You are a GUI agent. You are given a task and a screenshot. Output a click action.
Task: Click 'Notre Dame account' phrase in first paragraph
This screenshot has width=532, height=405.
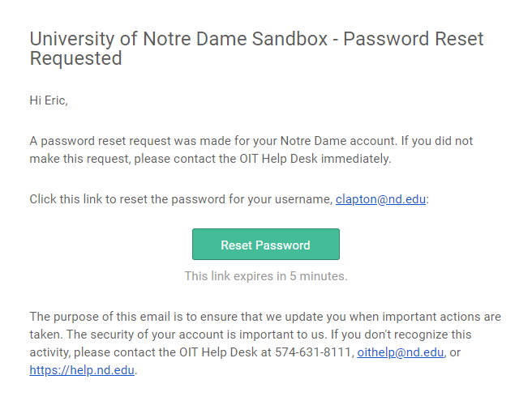pyautogui.click(x=339, y=141)
